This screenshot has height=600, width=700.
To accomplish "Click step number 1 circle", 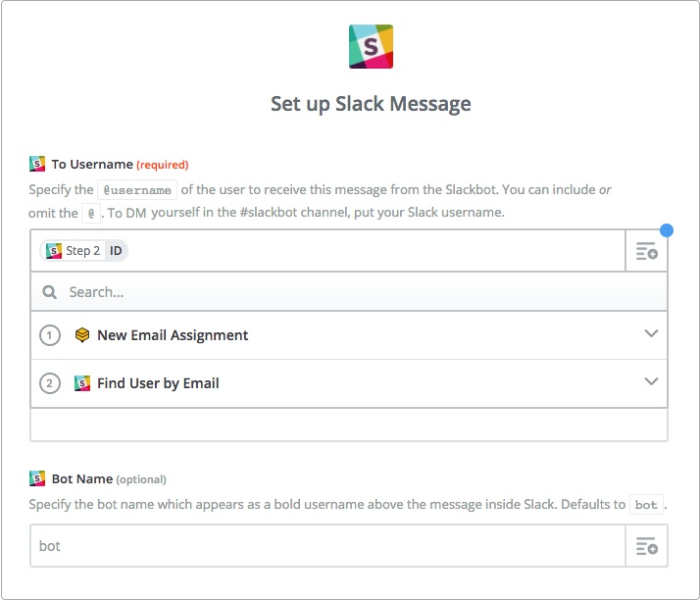I will [50, 335].
